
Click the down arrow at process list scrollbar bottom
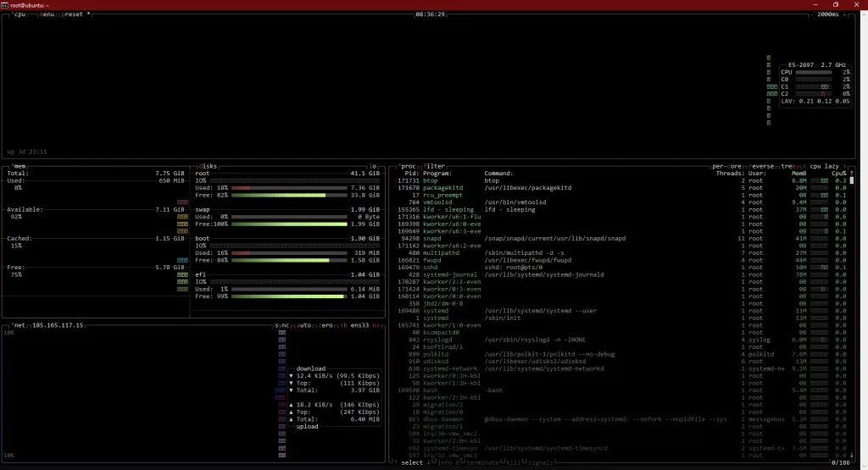851,455
